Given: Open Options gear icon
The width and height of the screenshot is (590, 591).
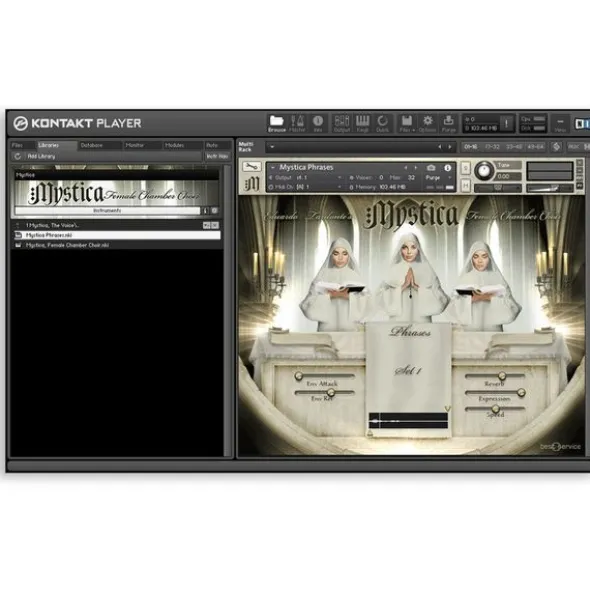Looking at the screenshot, I should (x=428, y=123).
